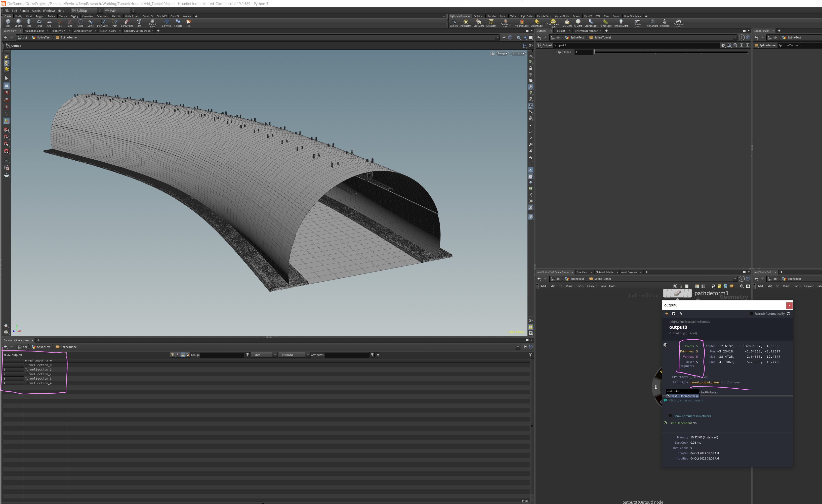Select the Grid shelf tool
Screen dimensions: 822x504
coord(49,23)
